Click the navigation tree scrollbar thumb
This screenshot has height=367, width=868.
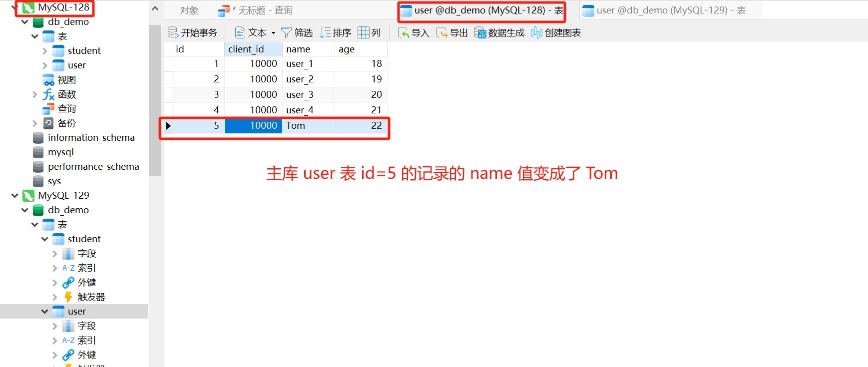coord(155,100)
